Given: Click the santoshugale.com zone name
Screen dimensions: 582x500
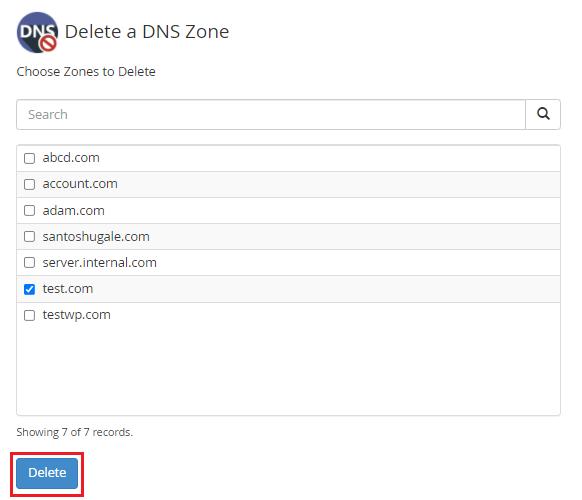Looking at the screenshot, I should 96,236.
